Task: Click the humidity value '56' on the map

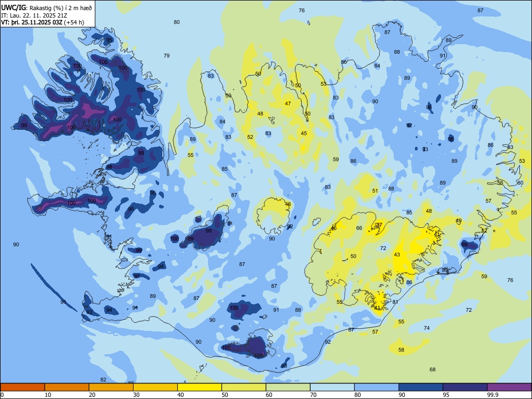Action: [500, 182]
